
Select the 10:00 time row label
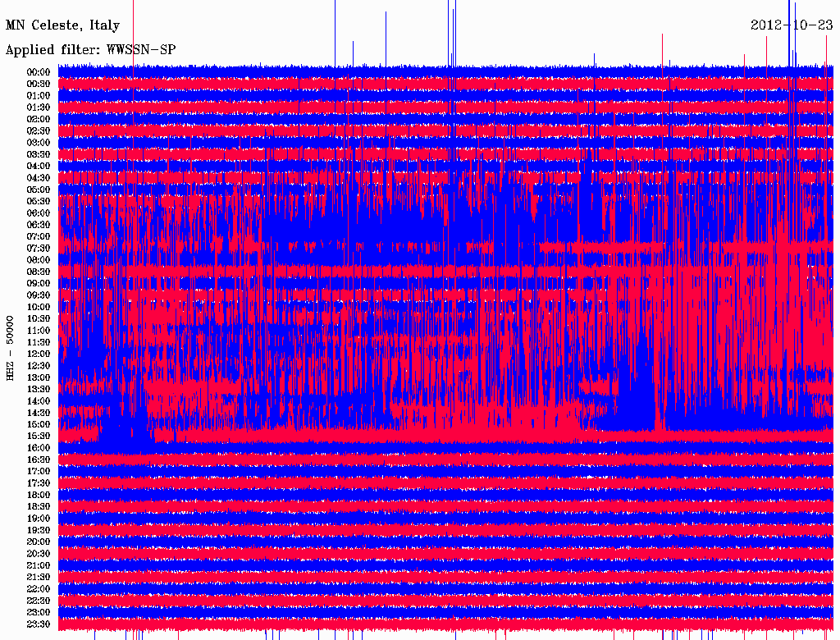pyautogui.click(x=39, y=307)
